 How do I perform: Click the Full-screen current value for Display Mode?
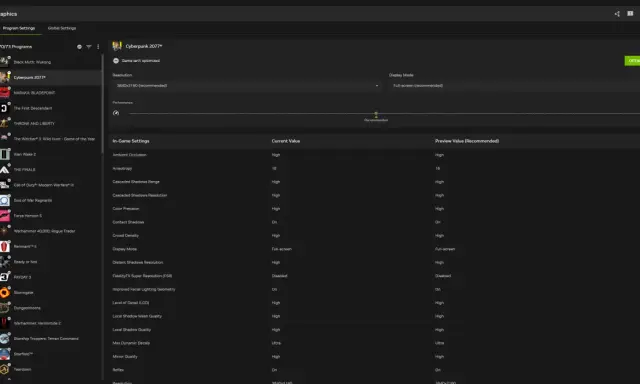(x=282, y=249)
